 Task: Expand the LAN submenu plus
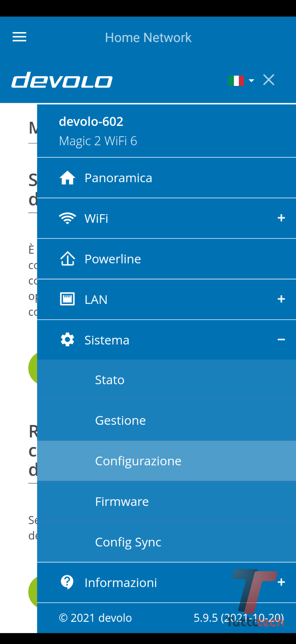coord(281,299)
